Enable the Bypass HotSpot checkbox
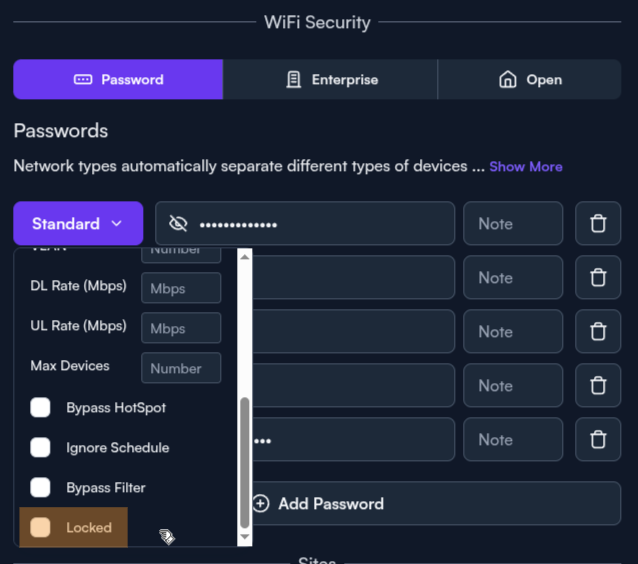 [x=41, y=408]
